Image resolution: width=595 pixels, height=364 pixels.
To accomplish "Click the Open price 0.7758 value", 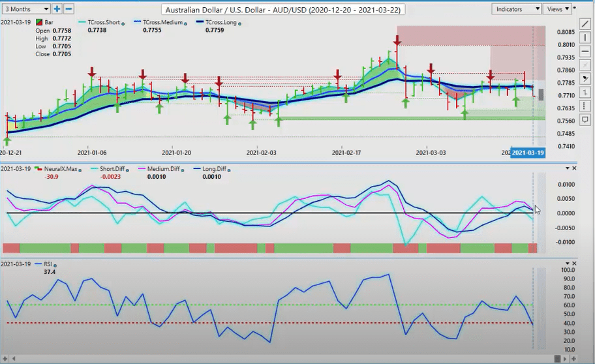I will [62, 31].
